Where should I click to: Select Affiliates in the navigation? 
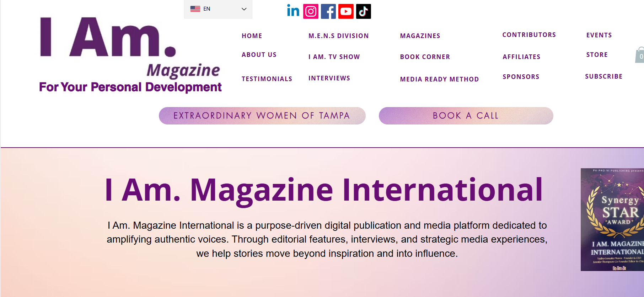point(521,57)
